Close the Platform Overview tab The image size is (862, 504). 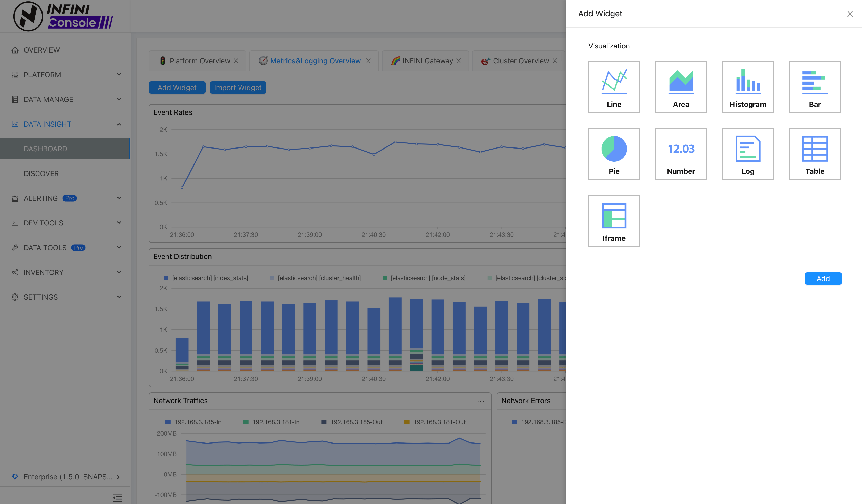[x=236, y=61]
